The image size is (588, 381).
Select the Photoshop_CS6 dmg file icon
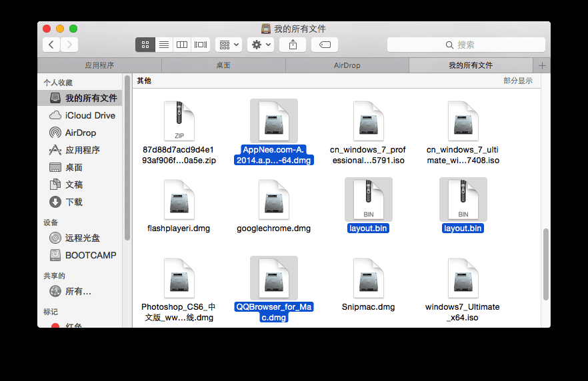coord(179,278)
